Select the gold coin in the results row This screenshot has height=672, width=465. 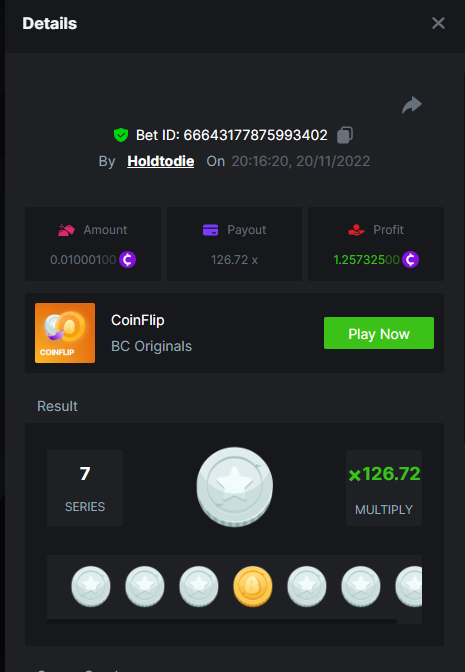tap(253, 586)
